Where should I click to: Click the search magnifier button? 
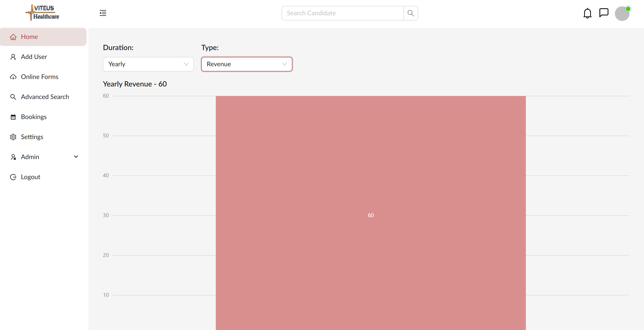tap(411, 13)
